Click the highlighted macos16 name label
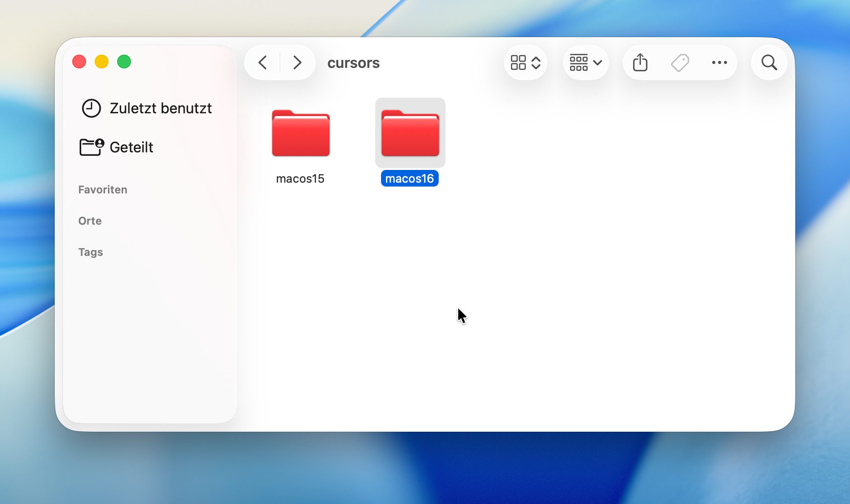Screen dimensions: 850x504 click(409, 179)
